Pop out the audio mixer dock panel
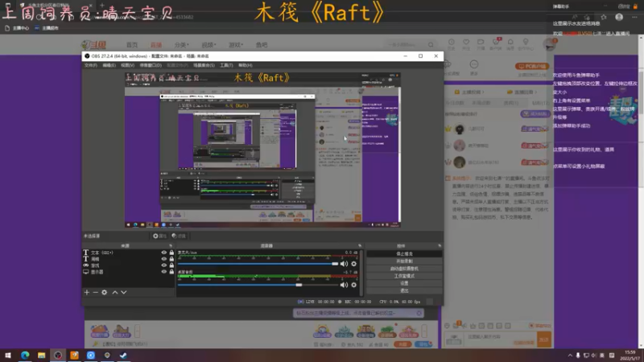Image resolution: width=644 pixels, height=362 pixels. click(360, 246)
